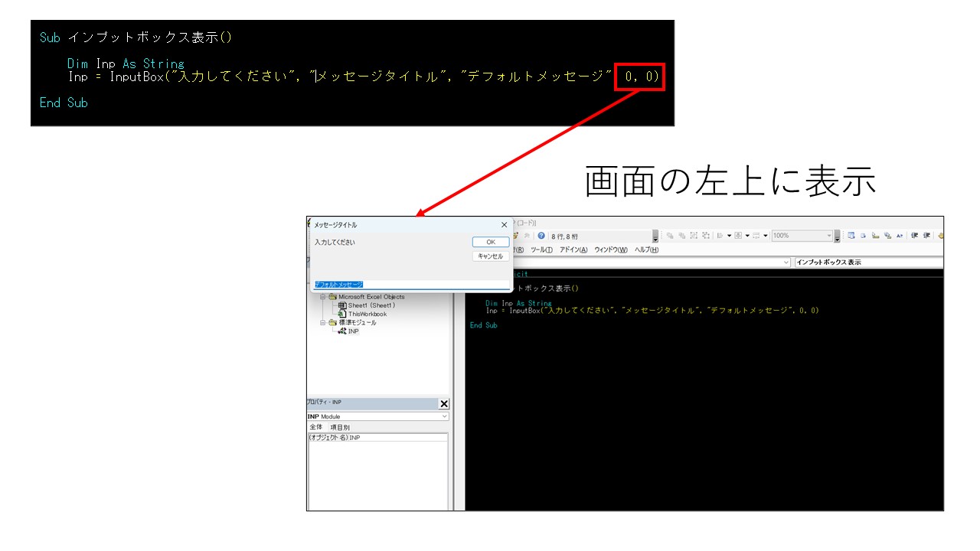Click Sub インプットボックス表示() in top code snippet

(x=136, y=37)
